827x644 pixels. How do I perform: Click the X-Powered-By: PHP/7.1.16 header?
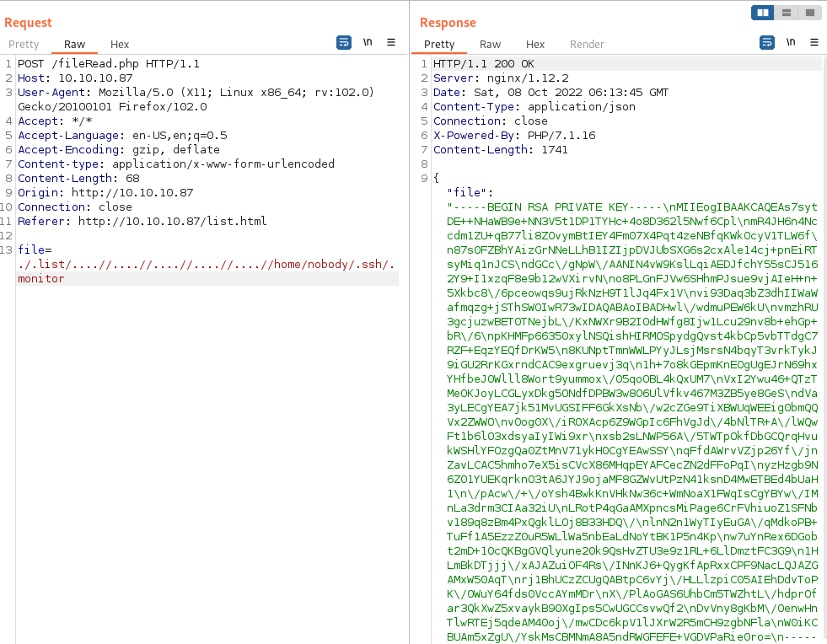pyautogui.click(x=514, y=136)
